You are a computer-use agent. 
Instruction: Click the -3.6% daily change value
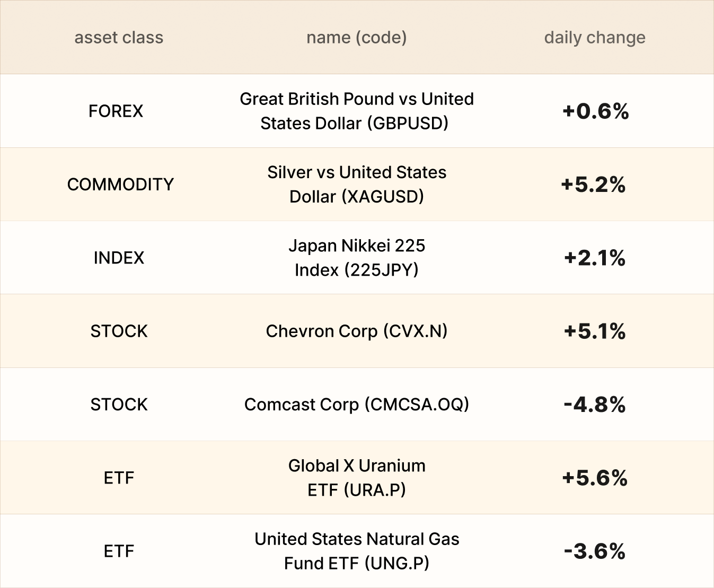tap(595, 551)
